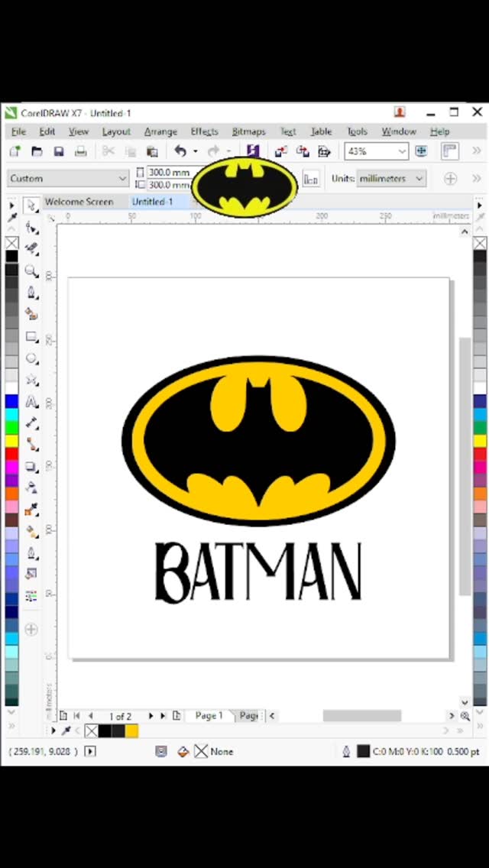
Task: Switch to the Welcome Screen tab
Action: pos(79,202)
